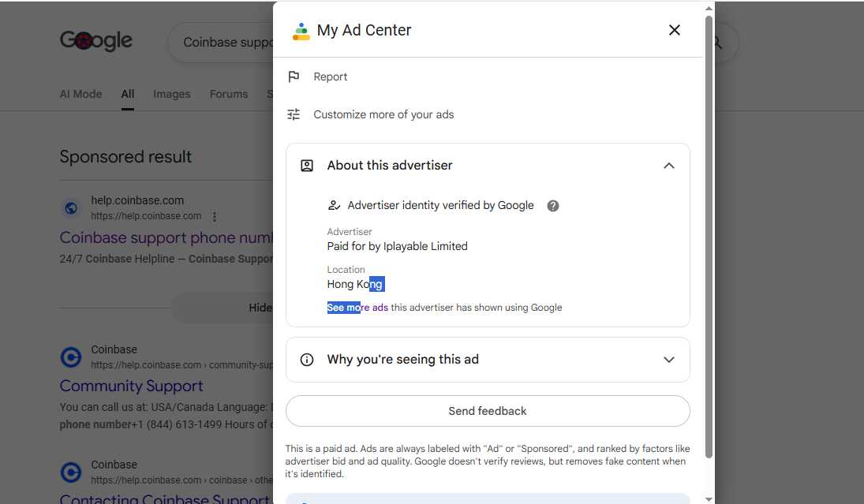The width and height of the screenshot is (864, 504).
Task: Open the Community Support result link
Action: 131,386
